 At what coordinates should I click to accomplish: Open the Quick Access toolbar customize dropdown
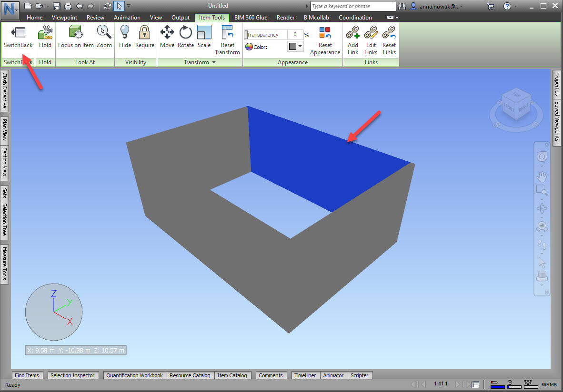coord(129,6)
